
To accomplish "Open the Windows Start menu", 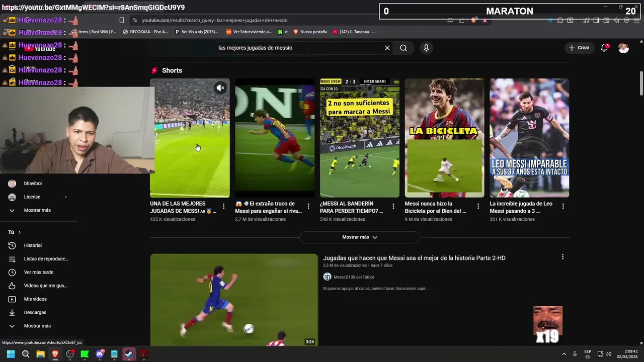I will click(11, 354).
